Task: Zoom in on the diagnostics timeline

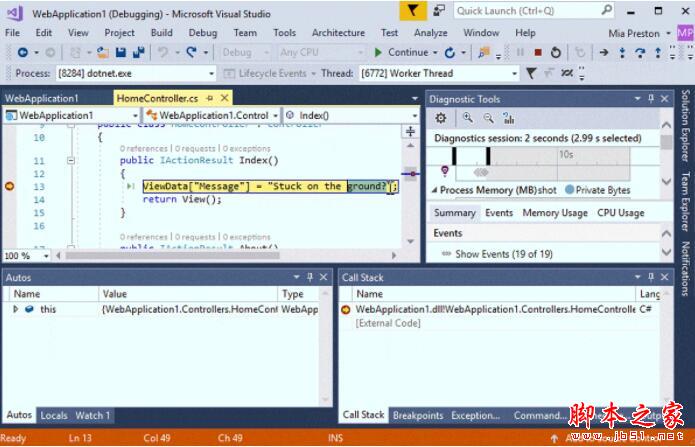Action: coord(467,118)
